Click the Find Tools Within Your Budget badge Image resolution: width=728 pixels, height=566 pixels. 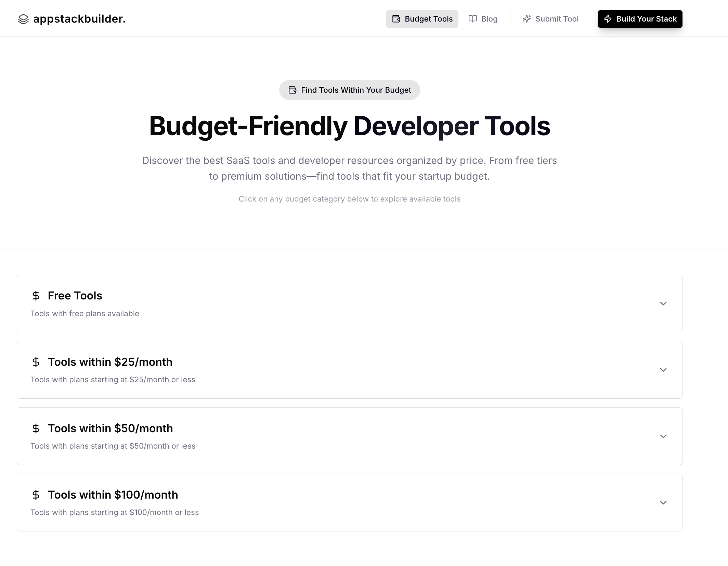(349, 90)
